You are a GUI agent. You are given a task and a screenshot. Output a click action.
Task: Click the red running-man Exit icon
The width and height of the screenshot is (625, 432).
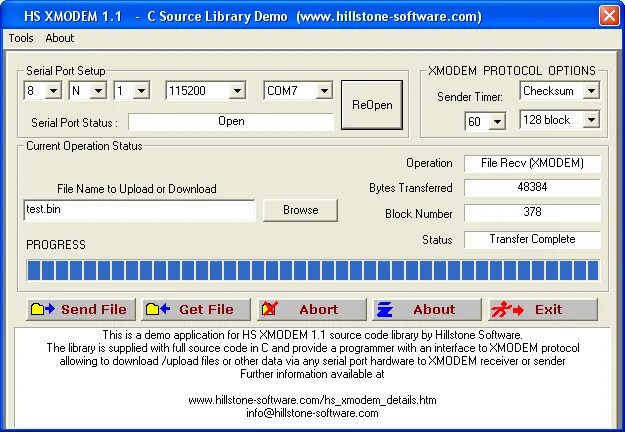(507, 309)
